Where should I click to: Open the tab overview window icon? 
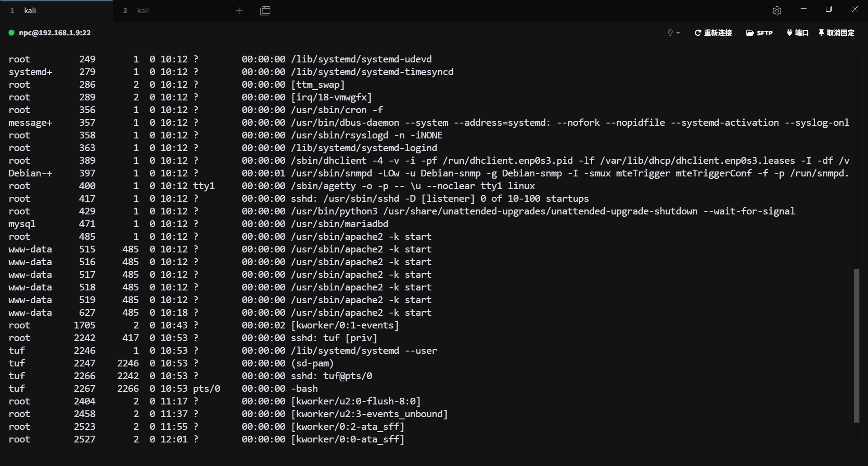(x=265, y=11)
